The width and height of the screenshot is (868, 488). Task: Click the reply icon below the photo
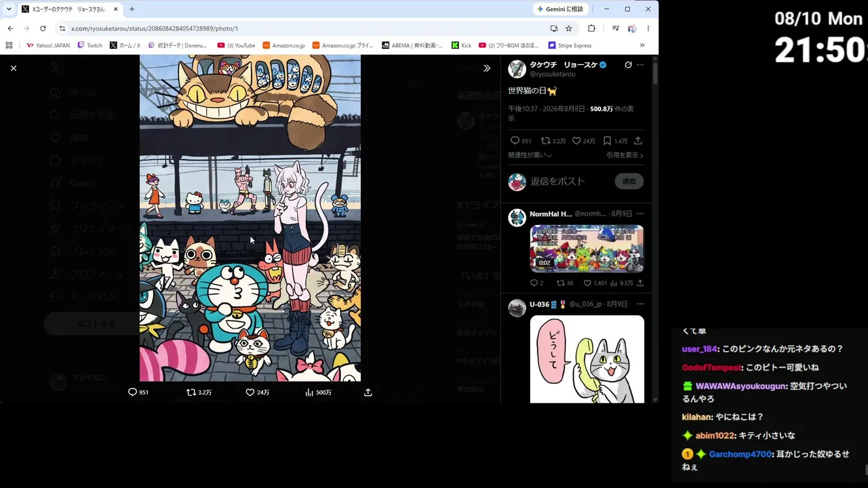click(x=133, y=392)
